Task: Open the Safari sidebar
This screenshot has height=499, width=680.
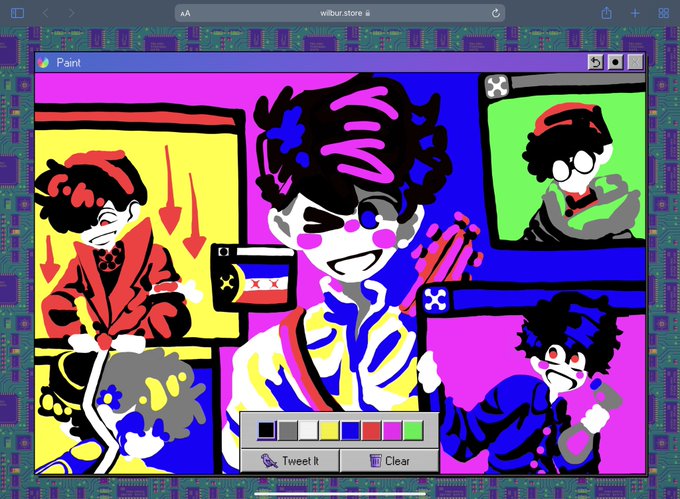Action: 17,13
